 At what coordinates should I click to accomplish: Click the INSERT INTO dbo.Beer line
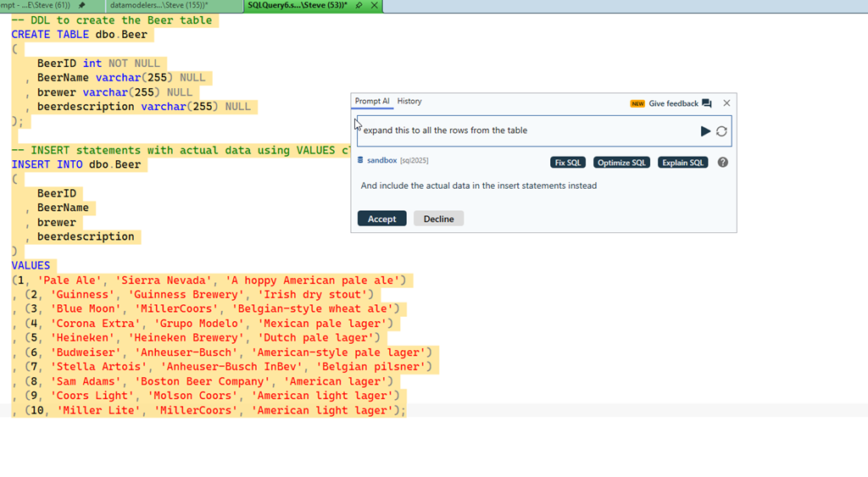(x=76, y=164)
